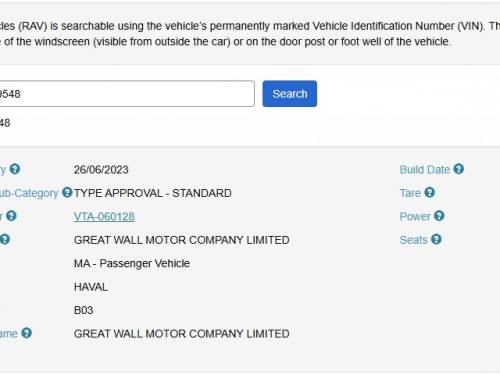
Task: Click inside the VIN search input field
Action: pyautogui.click(x=127, y=94)
